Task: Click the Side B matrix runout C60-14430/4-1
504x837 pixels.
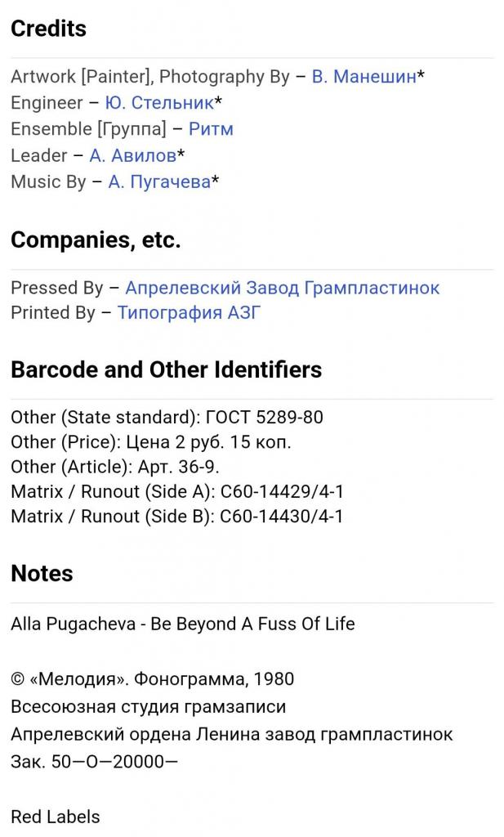Action: click(176, 517)
